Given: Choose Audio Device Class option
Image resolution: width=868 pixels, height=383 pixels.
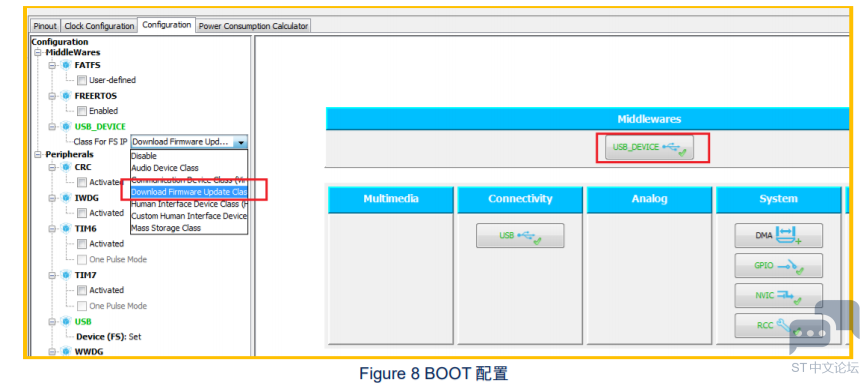Looking at the screenshot, I should point(189,168).
